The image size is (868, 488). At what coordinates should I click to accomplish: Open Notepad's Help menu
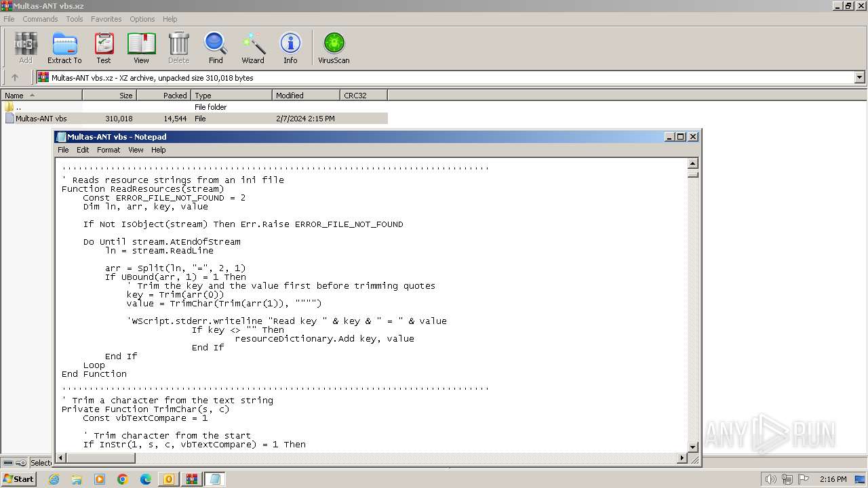pyautogui.click(x=158, y=150)
